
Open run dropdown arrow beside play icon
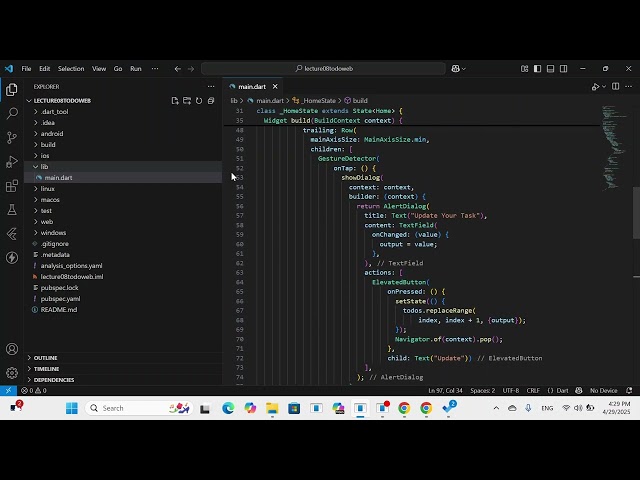[x=604, y=87]
